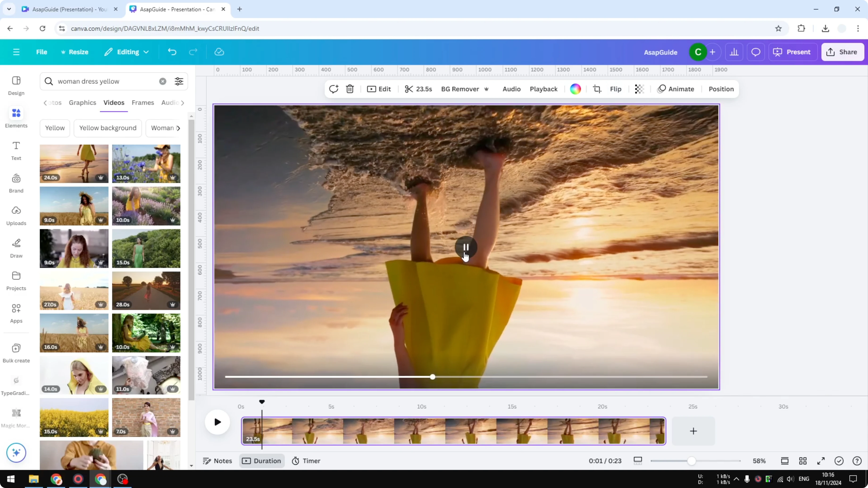Open search filters beside the search field
868x488 pixels.
[179, 81]
